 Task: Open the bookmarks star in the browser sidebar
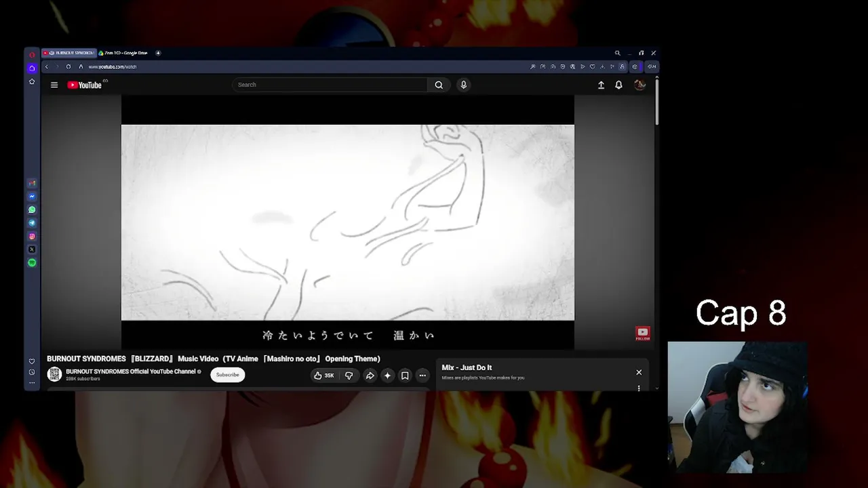pyautogui.click(x=32, y=81)
